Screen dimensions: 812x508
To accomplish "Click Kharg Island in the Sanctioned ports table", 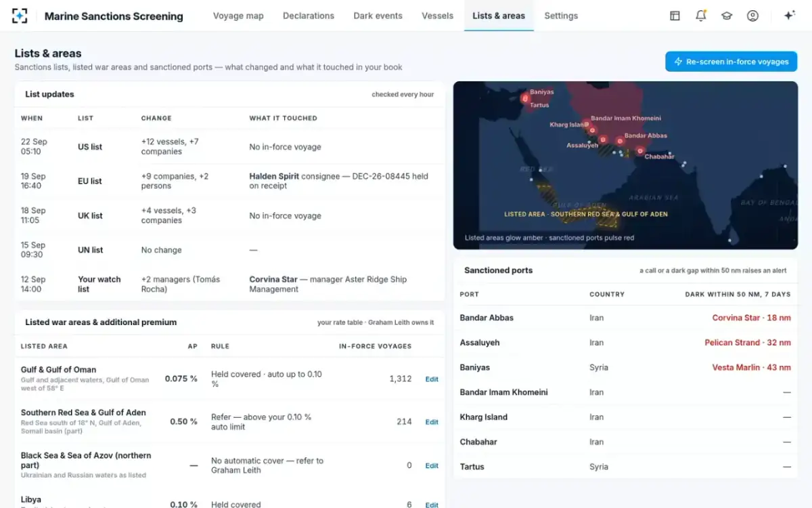I will pyautogui.click(x=483, y=417).
